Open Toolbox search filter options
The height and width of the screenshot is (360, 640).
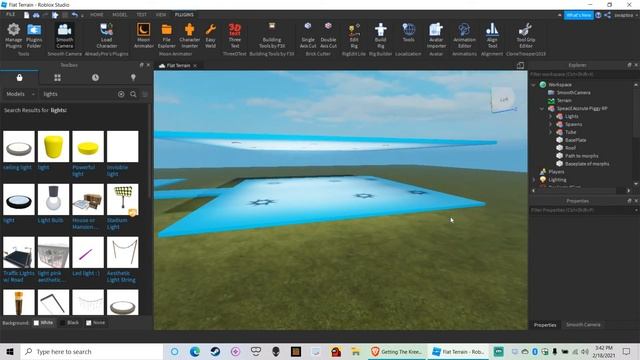[145, 94]
